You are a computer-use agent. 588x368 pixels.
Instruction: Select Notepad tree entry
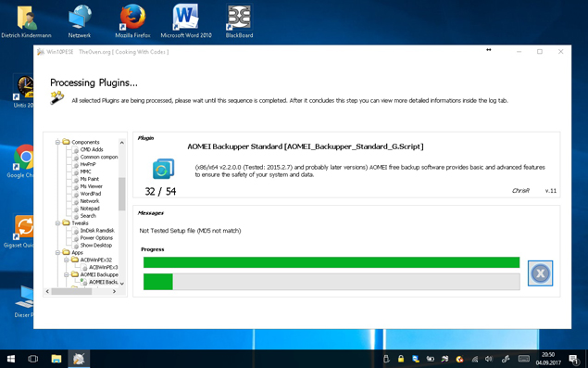(x=90, y=209)
